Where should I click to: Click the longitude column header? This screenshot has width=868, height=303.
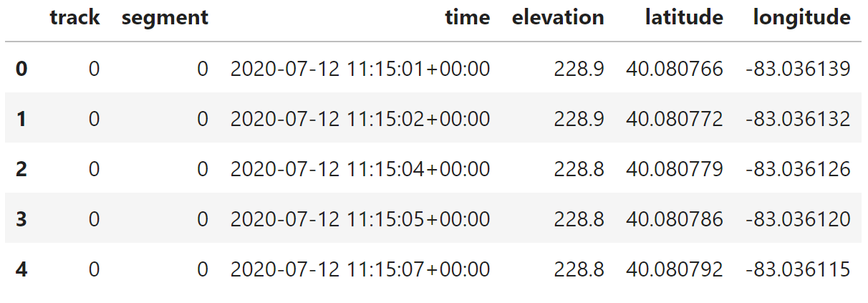pos(802,18)
